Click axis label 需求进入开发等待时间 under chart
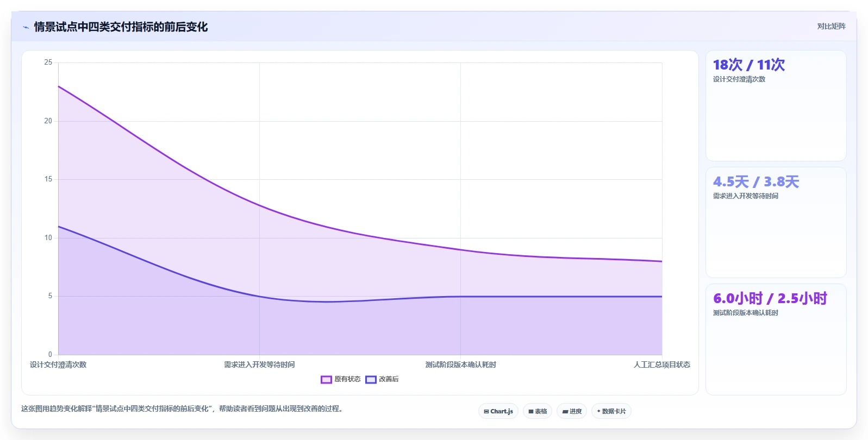Image resolution: width=868 pixels, height=440 pixels. (x=259, y=364)
